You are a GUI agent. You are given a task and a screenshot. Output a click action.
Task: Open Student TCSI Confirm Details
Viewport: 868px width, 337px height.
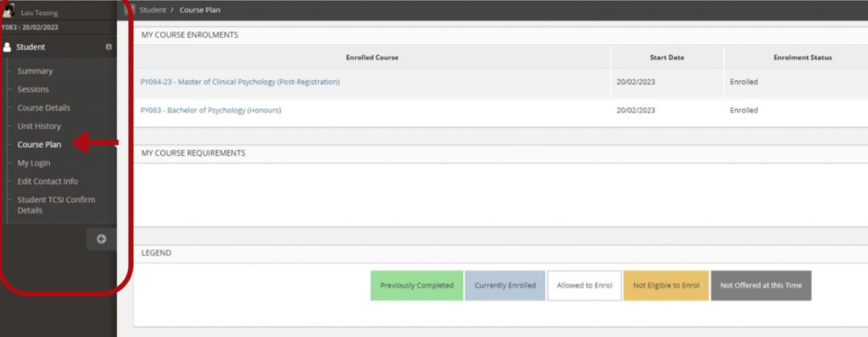coord(56,205)
